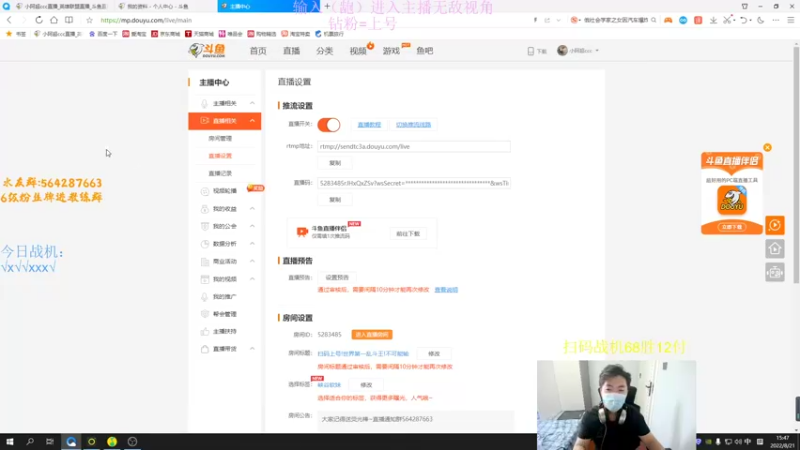This screenshot has height=450, width=800.
Task: Click 修改 next to 选择标签
Action: click(366, 385)
